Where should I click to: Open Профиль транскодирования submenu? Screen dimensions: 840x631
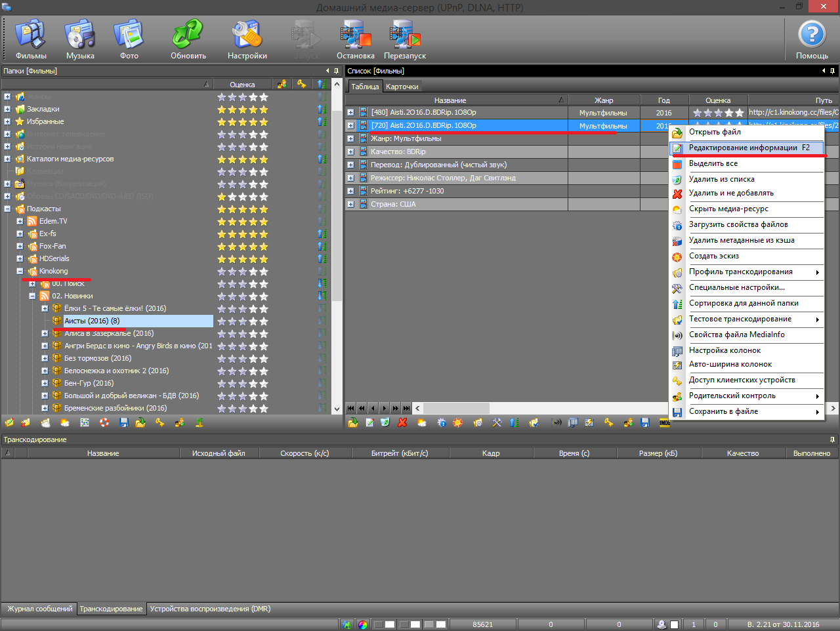pyautogui.click(x=740, y=272)
